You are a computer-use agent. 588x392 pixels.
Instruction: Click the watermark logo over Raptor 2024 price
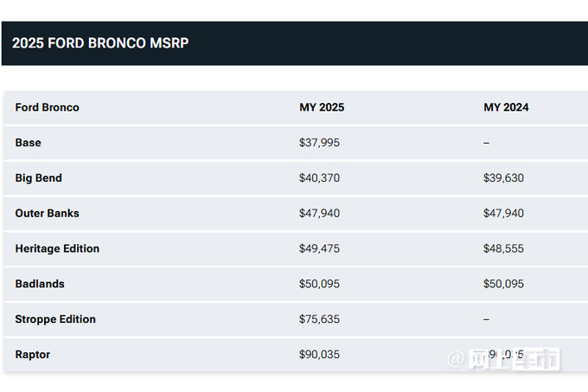coord(503,359)
